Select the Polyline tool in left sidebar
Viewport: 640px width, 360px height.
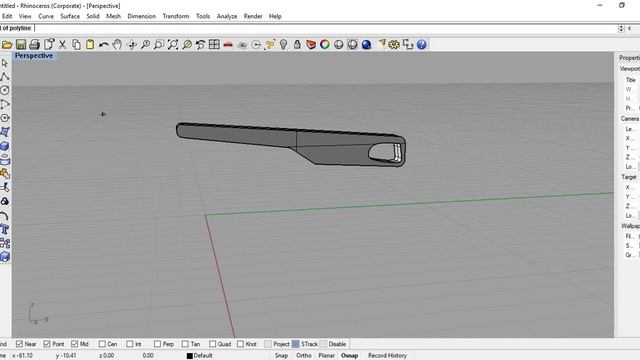coord(5,77)
